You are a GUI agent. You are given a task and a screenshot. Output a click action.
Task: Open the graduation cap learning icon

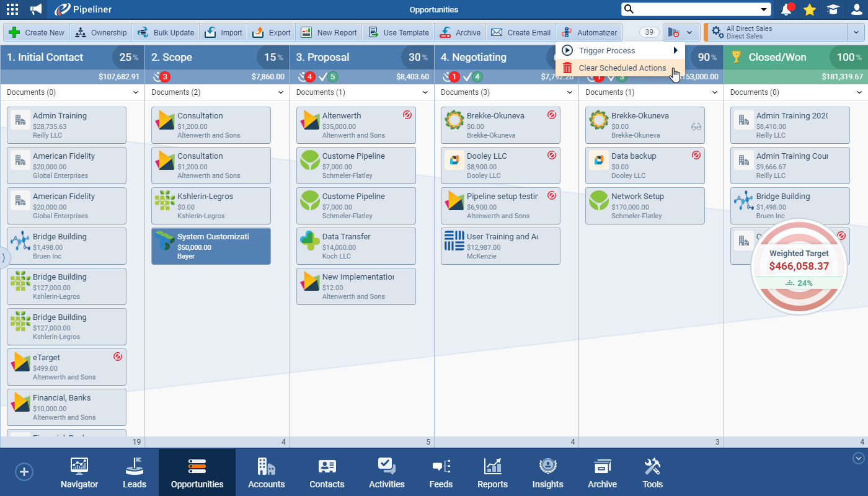(x=832, y=9)
